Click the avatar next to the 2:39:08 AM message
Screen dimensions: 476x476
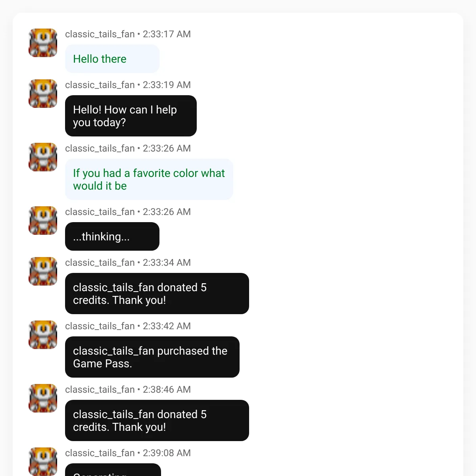(43, 462)
